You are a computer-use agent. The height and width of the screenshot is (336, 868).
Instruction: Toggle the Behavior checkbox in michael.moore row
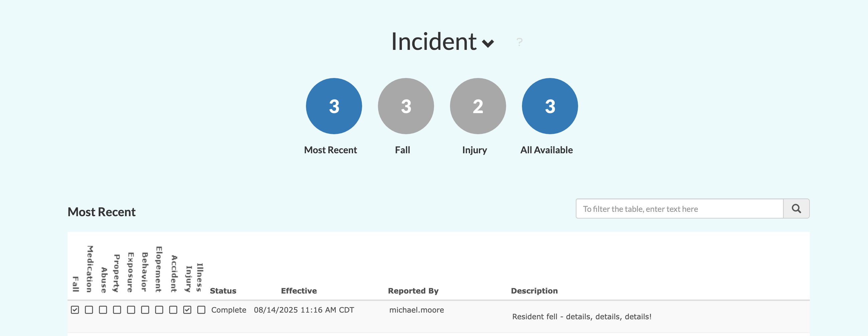[145, 310]
